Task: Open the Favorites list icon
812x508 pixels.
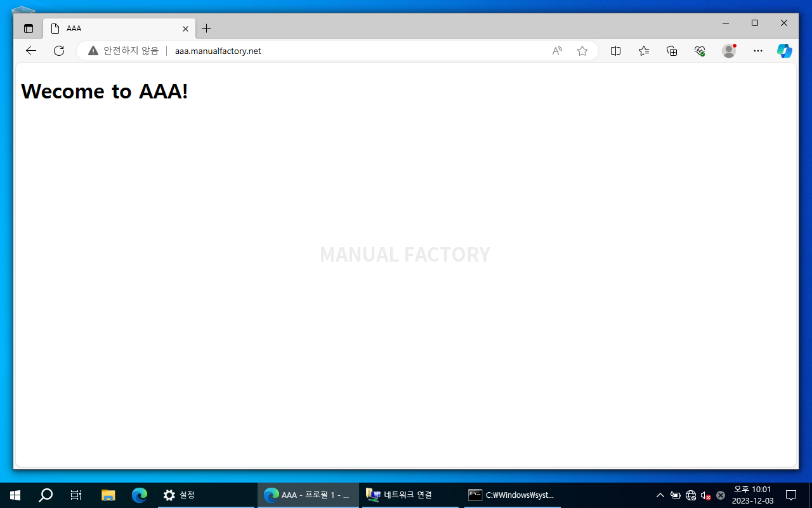Action: (x=644, y=51)
